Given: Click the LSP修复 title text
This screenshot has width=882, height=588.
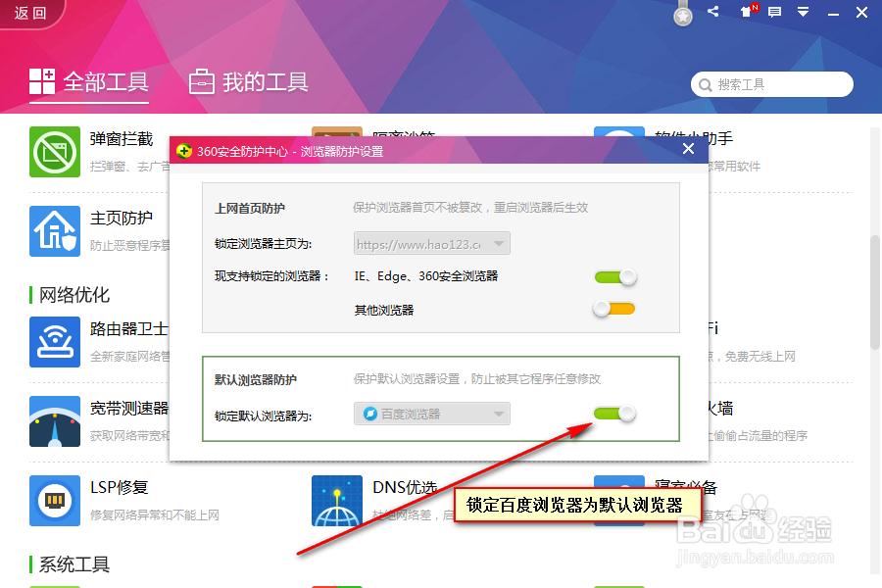Looking at the screenshot, I should pos(120,487).
